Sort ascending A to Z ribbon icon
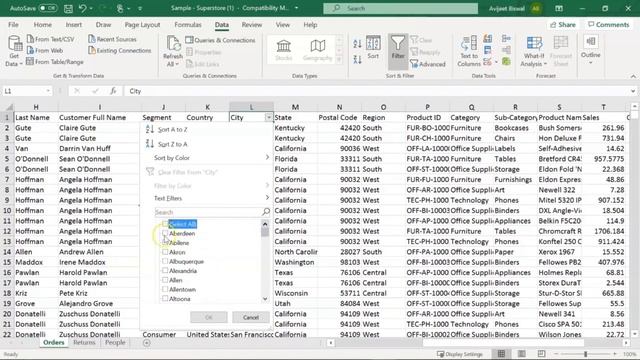Screen dimensions: 640x360 point(358,44)
